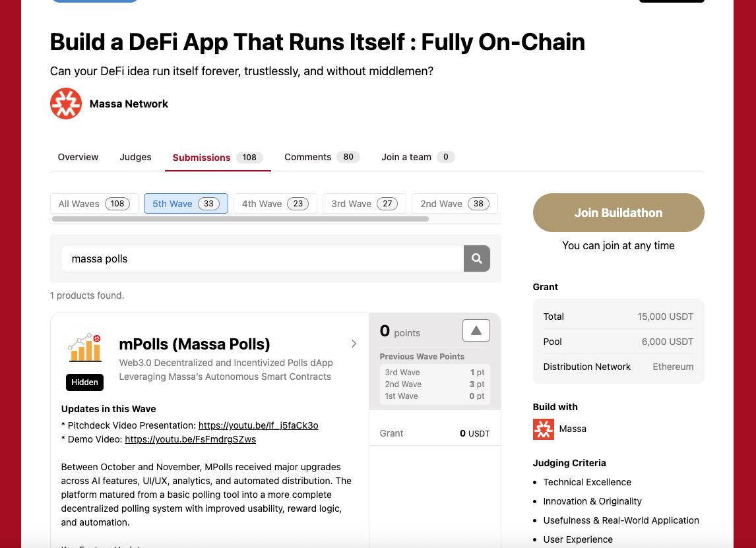Click the 1 products found text

click(x=87, y=295)
